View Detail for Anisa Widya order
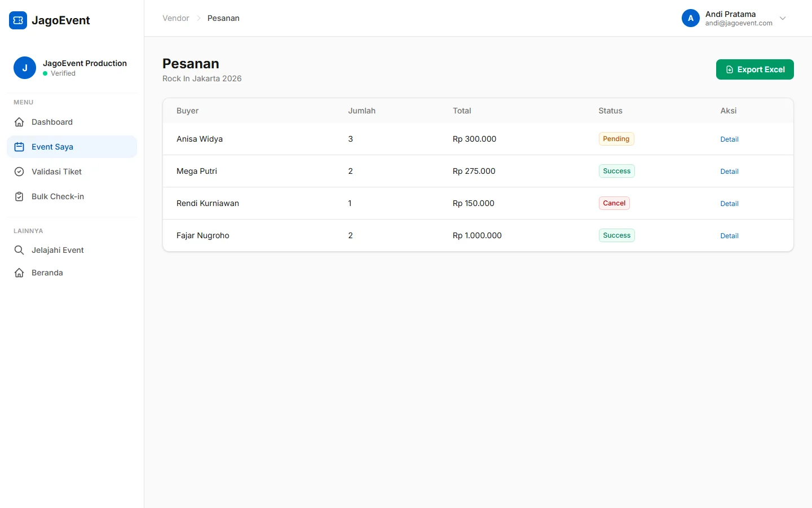 tap(729, 139)
